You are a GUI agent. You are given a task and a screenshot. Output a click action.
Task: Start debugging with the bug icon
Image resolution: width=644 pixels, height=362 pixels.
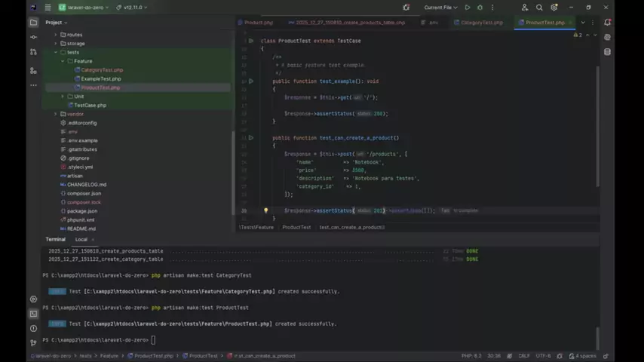480,8
